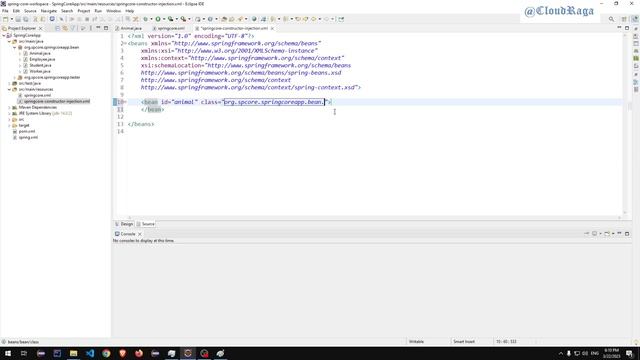Open Visual Studio Code from the taskbar
Viewport: 640px width, 360px height.
point(90,353)
